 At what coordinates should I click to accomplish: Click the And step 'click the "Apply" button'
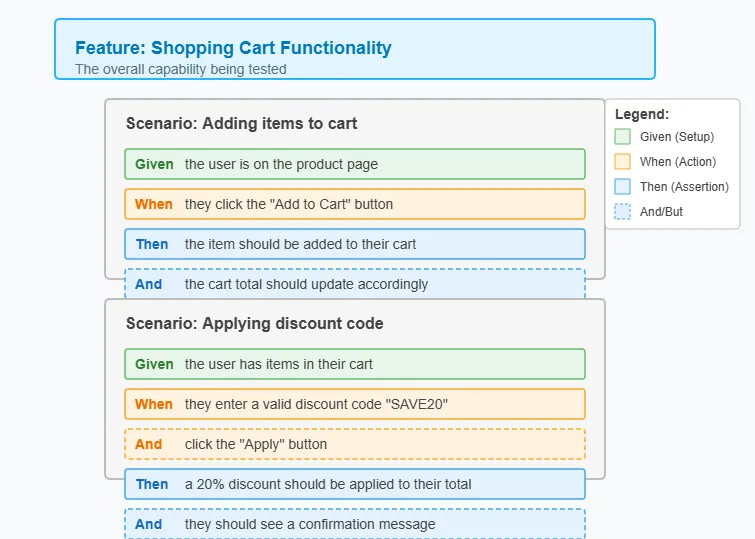(355, 444)
